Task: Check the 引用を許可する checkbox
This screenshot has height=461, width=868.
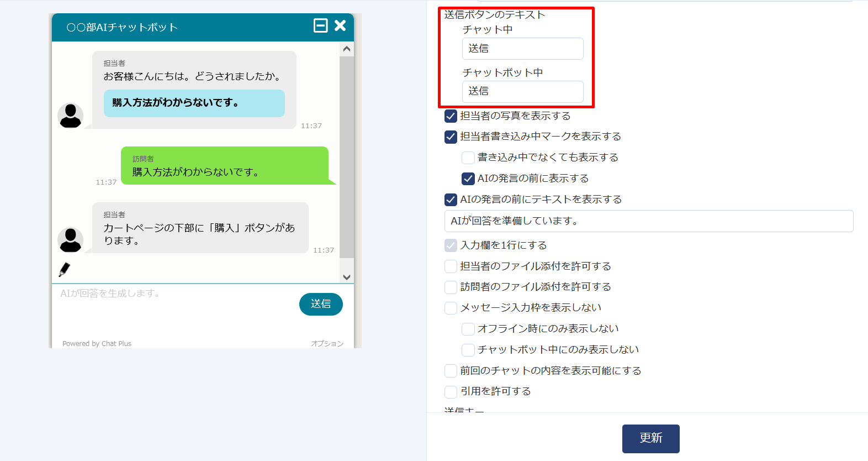Action: pyautogui.click(x=451, y=391)
